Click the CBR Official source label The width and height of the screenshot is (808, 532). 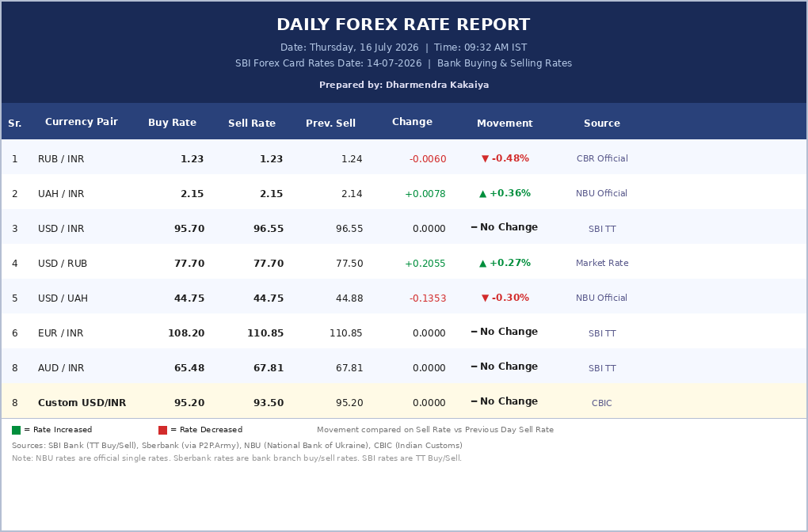(602, 158)
